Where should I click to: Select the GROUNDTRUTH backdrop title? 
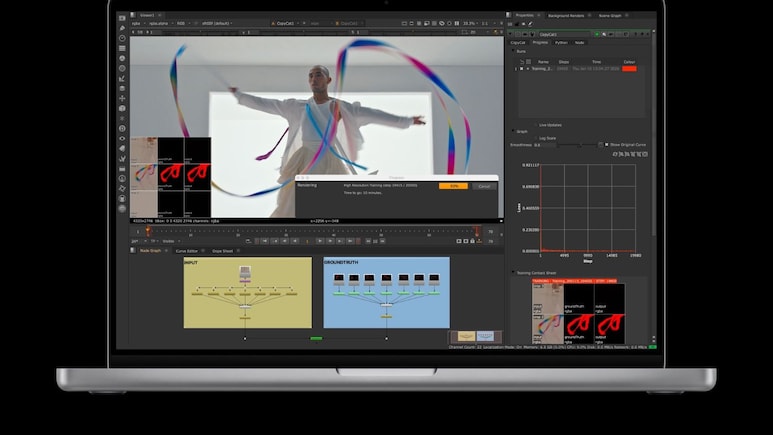341,262
